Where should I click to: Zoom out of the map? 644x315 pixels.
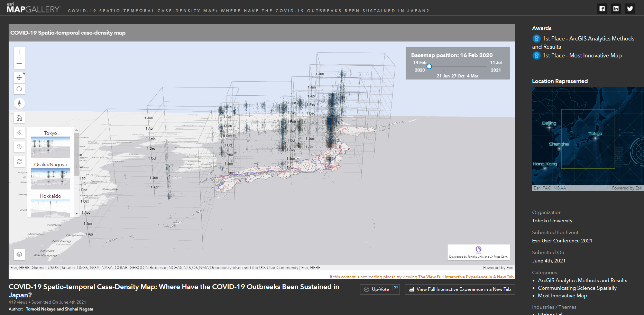click(19, 63)
